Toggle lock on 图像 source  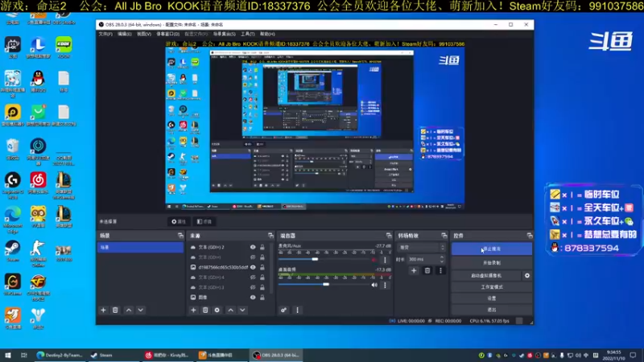(x=262, y=297)
